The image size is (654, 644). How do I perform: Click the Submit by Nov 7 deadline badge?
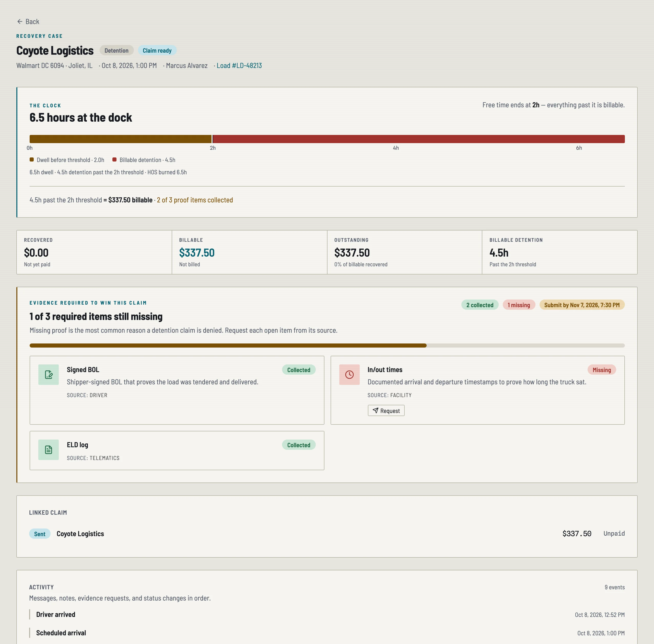click(x=582, y=305)
